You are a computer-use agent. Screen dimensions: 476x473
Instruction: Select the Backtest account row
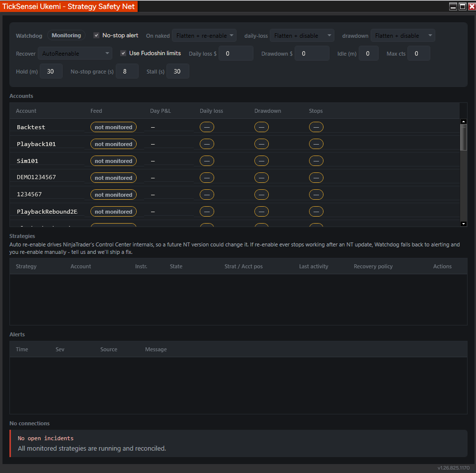click(x=235, y=127)
